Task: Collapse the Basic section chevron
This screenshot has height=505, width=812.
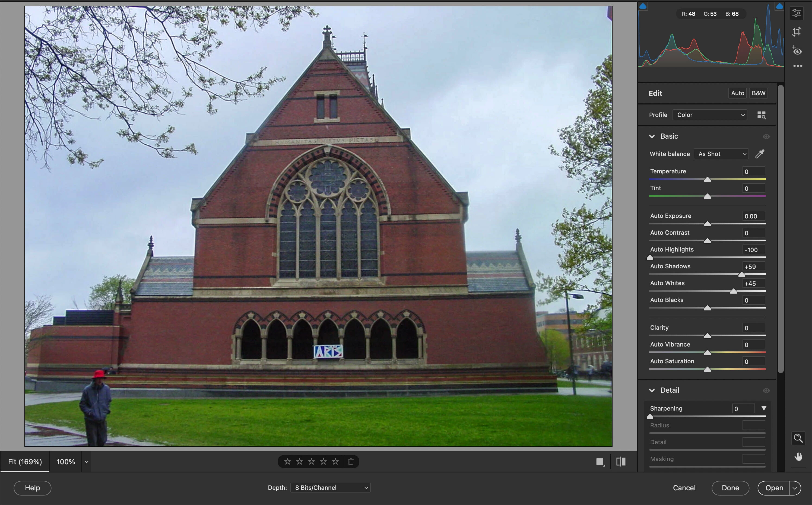Action: pyautogui.click(x=652, y=136)
